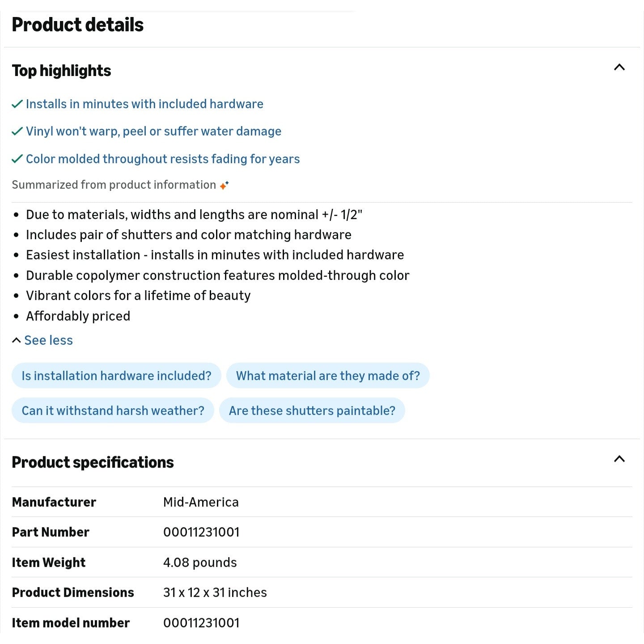Open 'Color molded throughout resists fading' link
Image resolution: width=644 pixels, height=644 pixels.
pos(163,159)
